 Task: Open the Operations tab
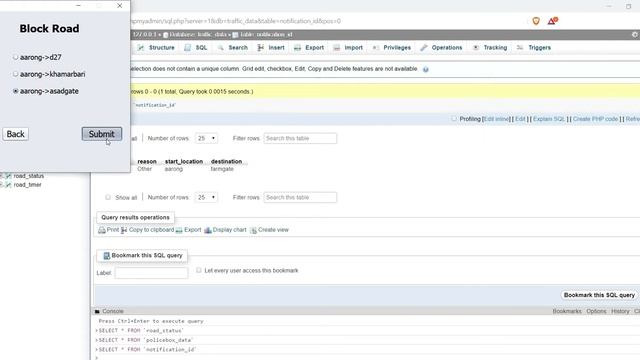pos(441,48)
